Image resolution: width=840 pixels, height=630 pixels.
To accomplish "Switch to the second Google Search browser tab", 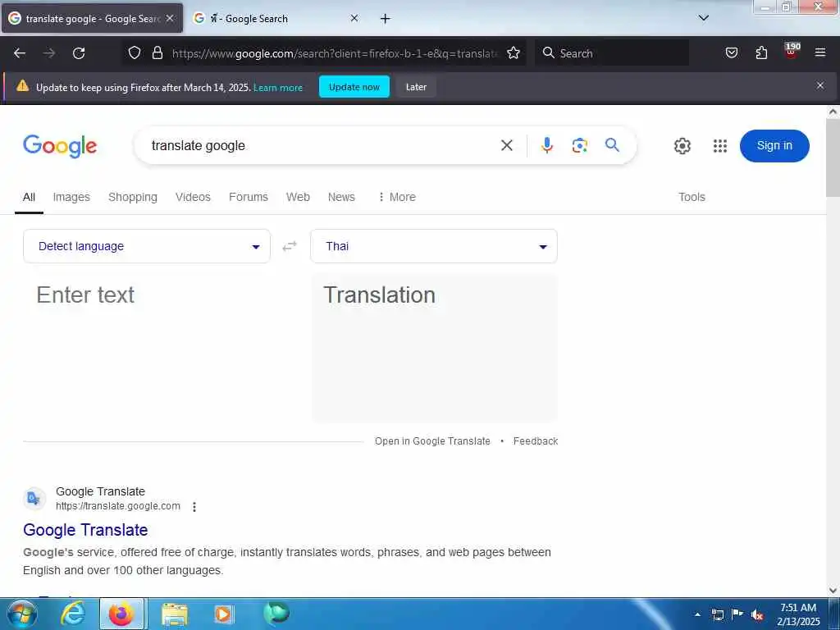I will point(276,19).
